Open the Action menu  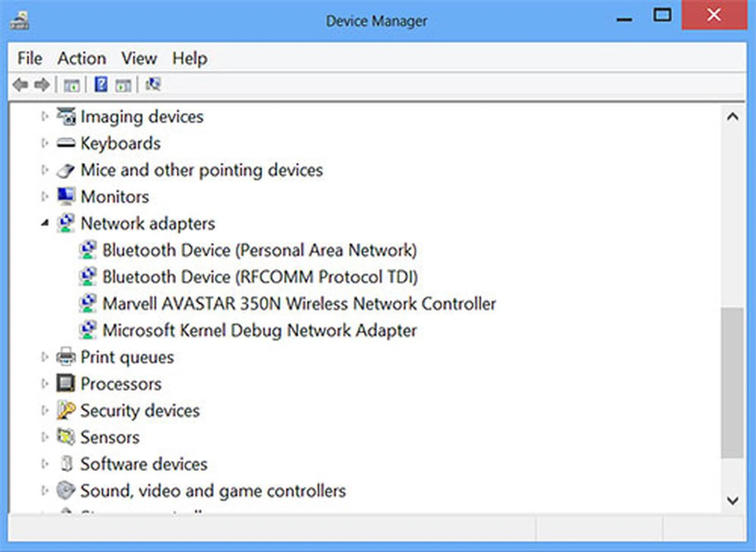point(82,58)
